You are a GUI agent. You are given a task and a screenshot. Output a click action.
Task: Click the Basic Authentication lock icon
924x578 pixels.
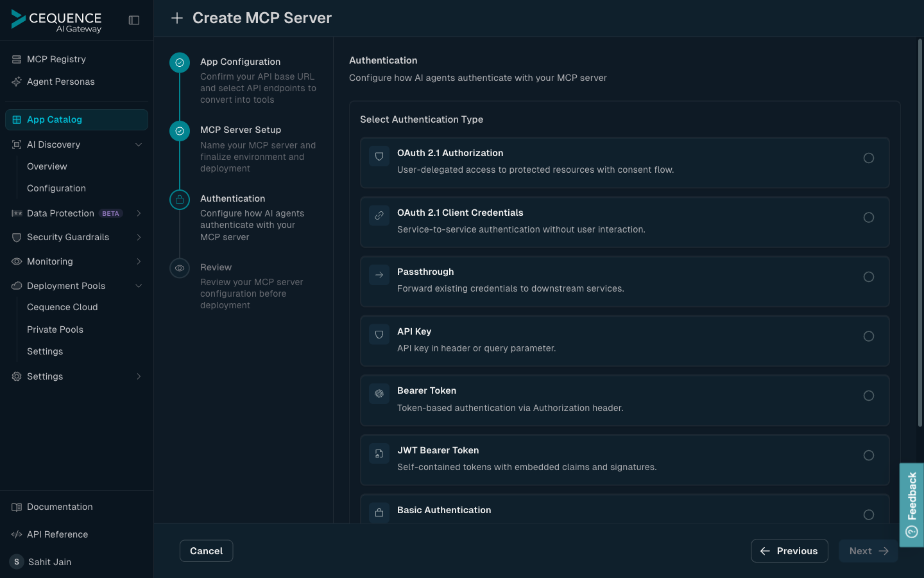pos(379,512)
